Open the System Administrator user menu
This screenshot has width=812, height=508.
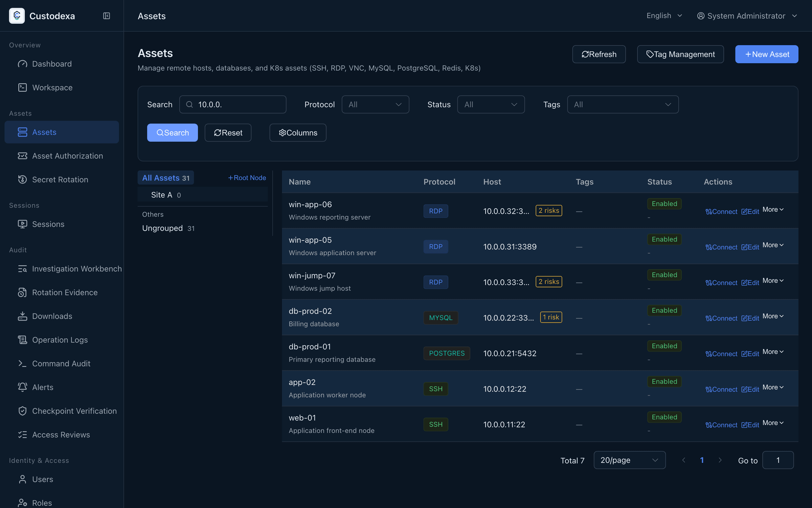747,16
